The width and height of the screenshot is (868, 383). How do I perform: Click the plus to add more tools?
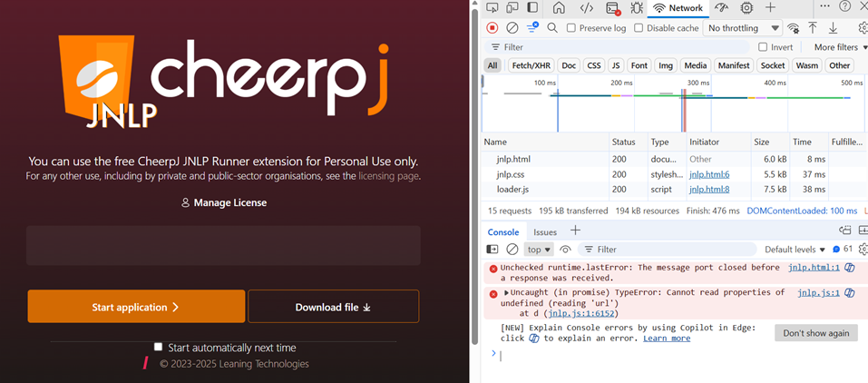tap(770, 8)
